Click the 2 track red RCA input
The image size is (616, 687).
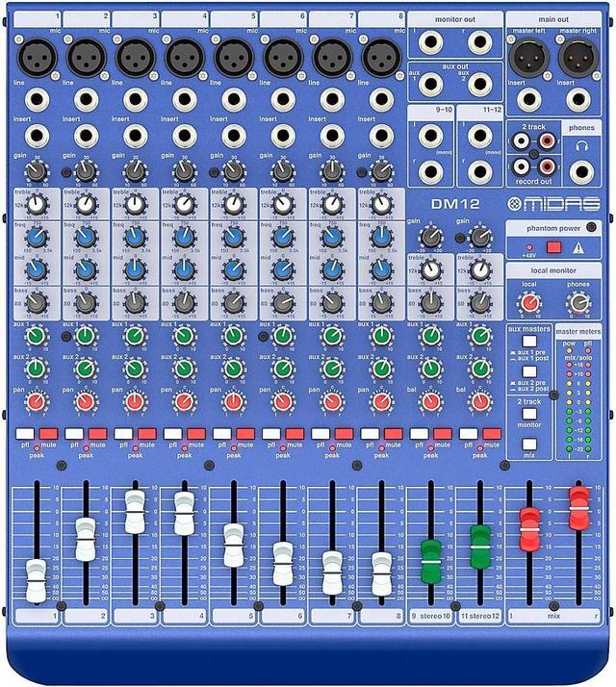tap(547, 140)
